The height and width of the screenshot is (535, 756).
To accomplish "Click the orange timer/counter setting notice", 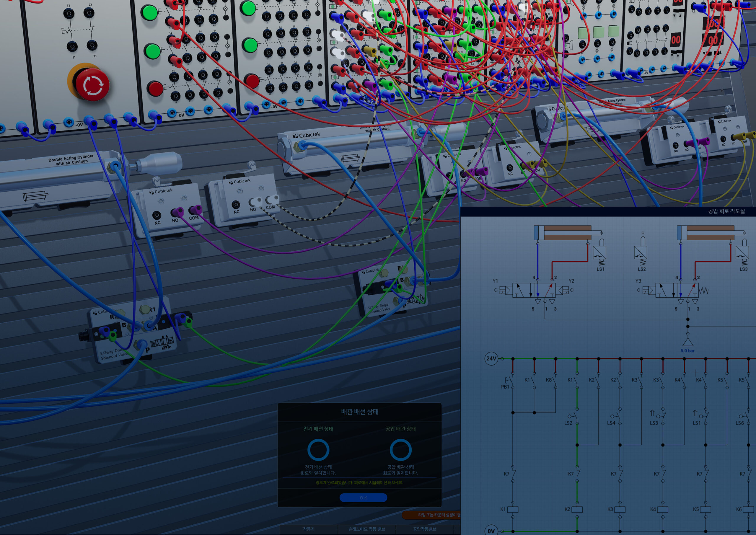I will [x=431, y=515].
